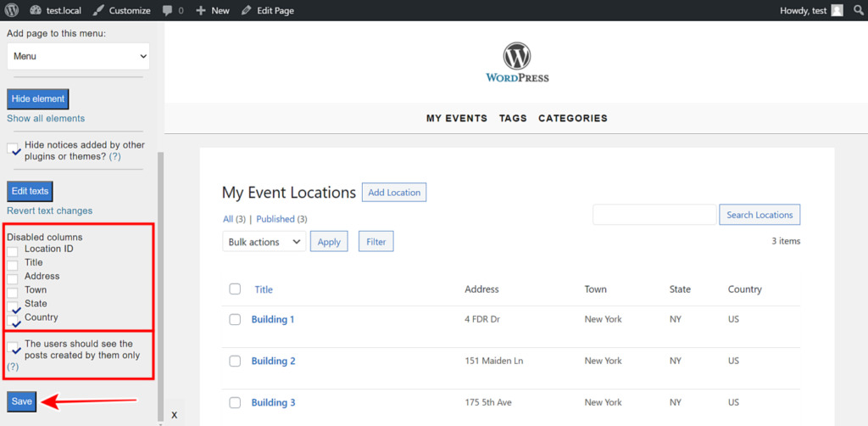Click the (?) help link after Hide notices

114,156
